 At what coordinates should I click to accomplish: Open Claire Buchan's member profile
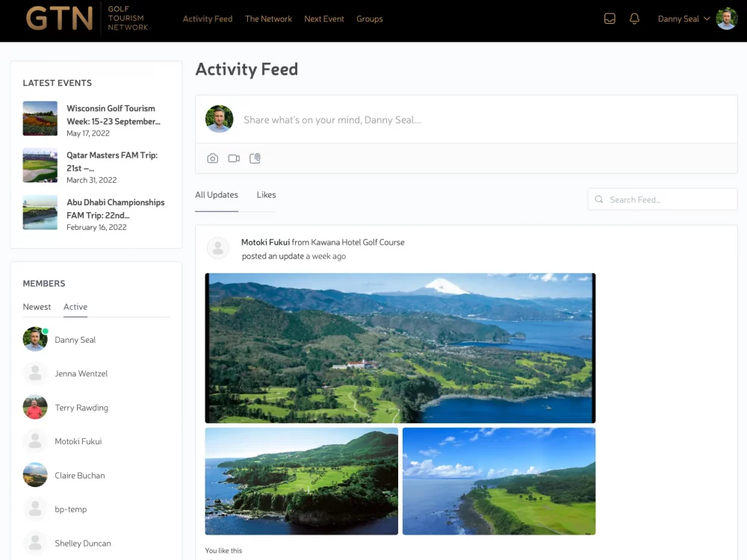pyautogui.click(x=79, y=476)
